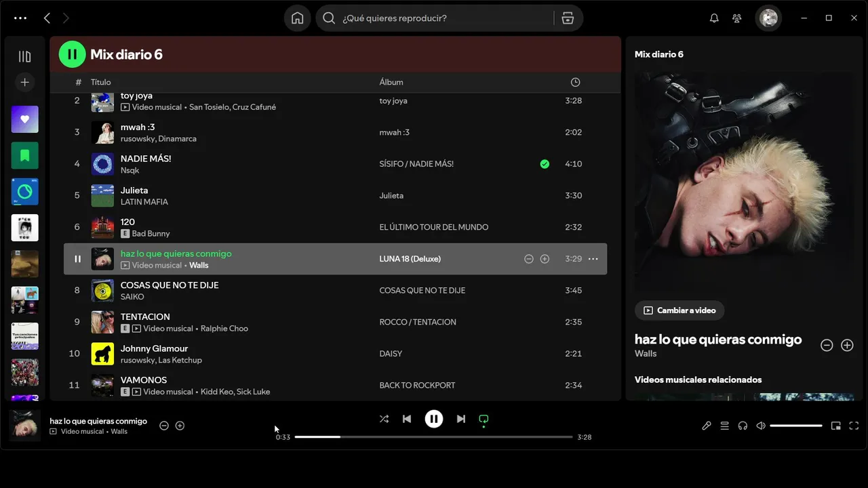Pause playback with the center button

[x=434, y=419]
